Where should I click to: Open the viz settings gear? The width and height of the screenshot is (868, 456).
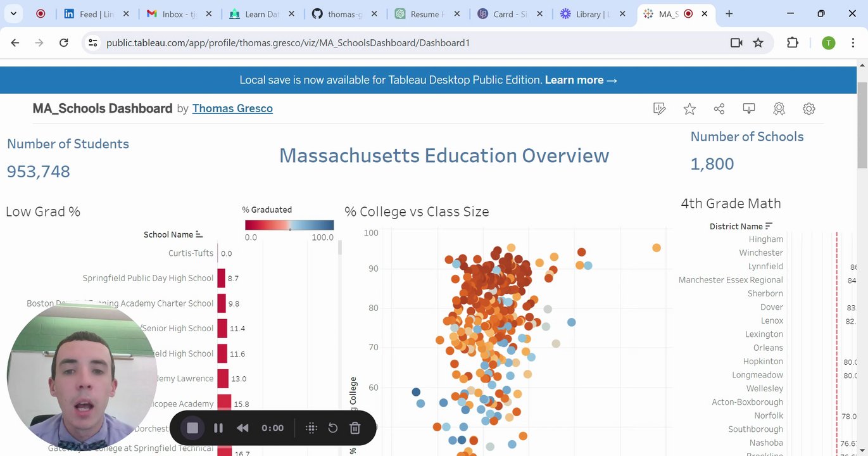[x=808, y=109]
